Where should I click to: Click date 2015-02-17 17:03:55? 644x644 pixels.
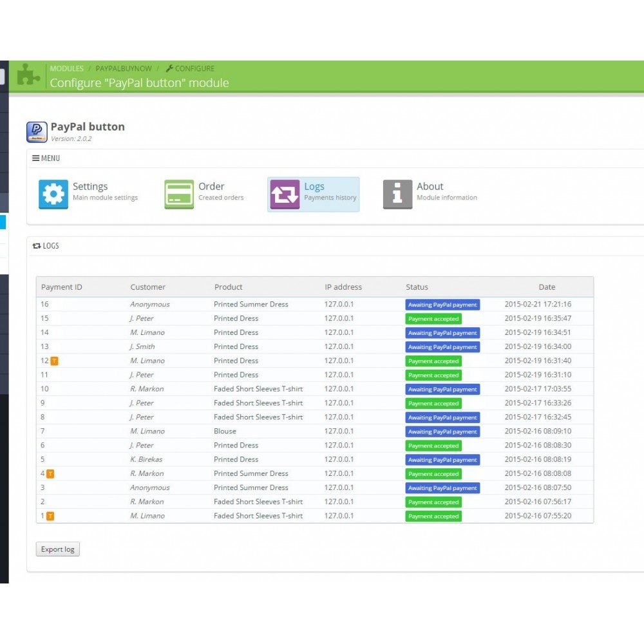[x=538, y=389]
